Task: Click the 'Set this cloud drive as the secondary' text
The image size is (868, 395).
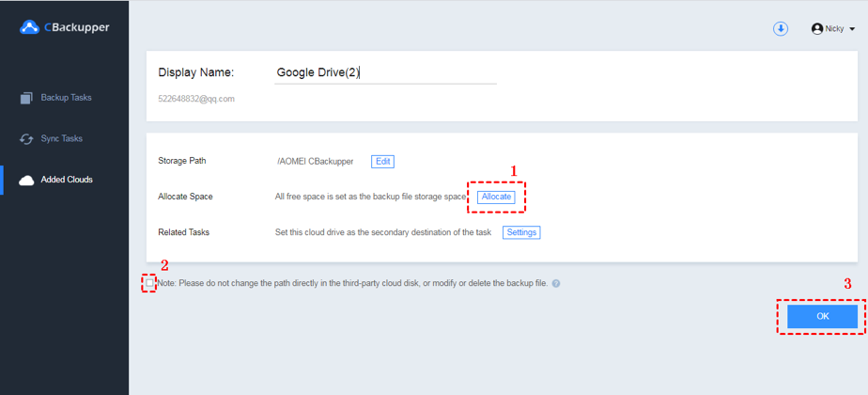Action: click(383, 232)
